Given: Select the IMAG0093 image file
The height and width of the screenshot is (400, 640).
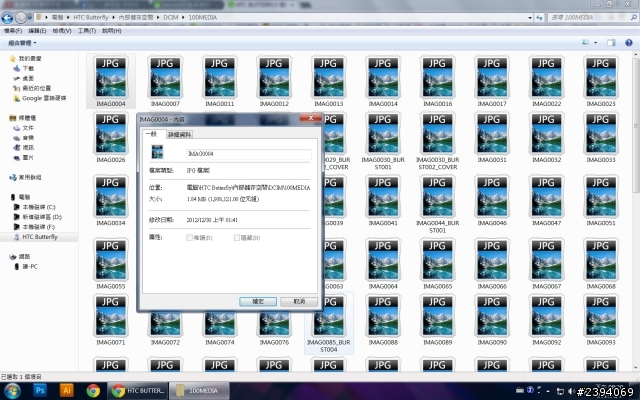Looking at the screenshot, I should pyautogui.click(x=601, y=320).
